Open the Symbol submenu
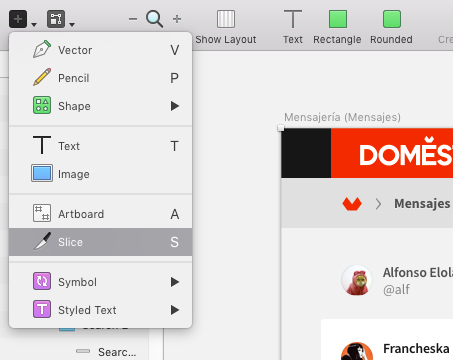Screen dimensions: 453x360 tap(101, 282)
